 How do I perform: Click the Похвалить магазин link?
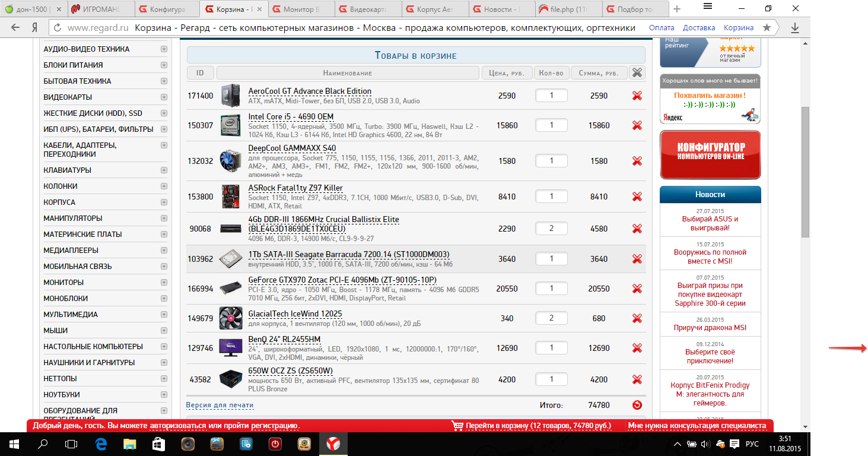710,95
